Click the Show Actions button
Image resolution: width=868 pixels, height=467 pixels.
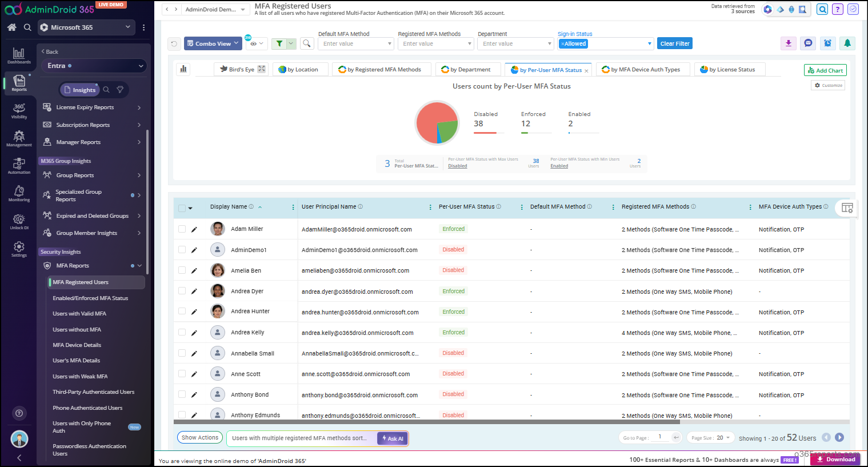point(199,438)
